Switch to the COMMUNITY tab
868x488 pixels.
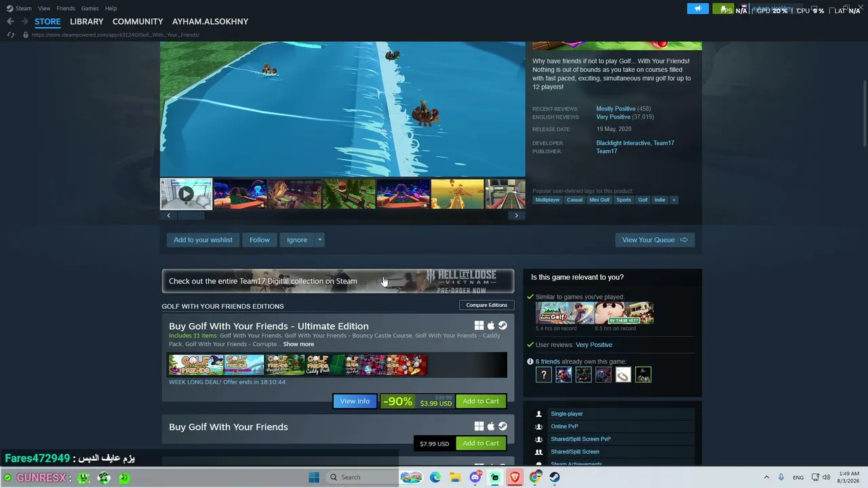click(138, 22)
